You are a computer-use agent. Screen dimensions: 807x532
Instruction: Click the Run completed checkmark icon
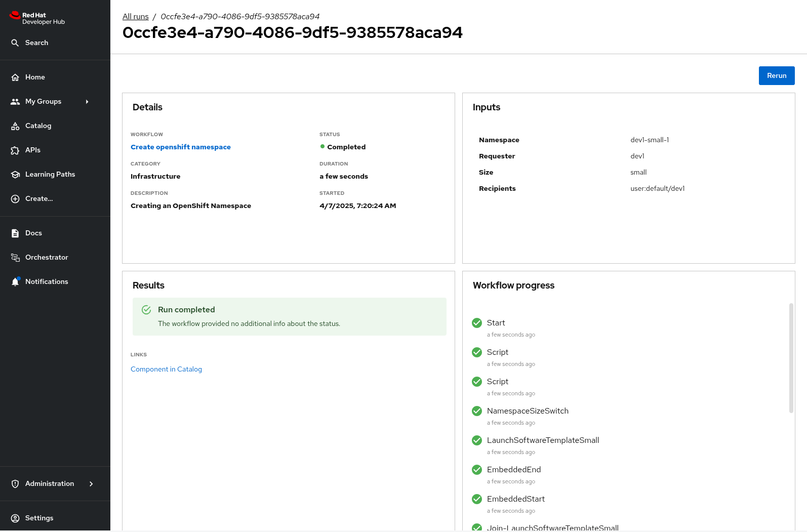(x=146, y=310)
